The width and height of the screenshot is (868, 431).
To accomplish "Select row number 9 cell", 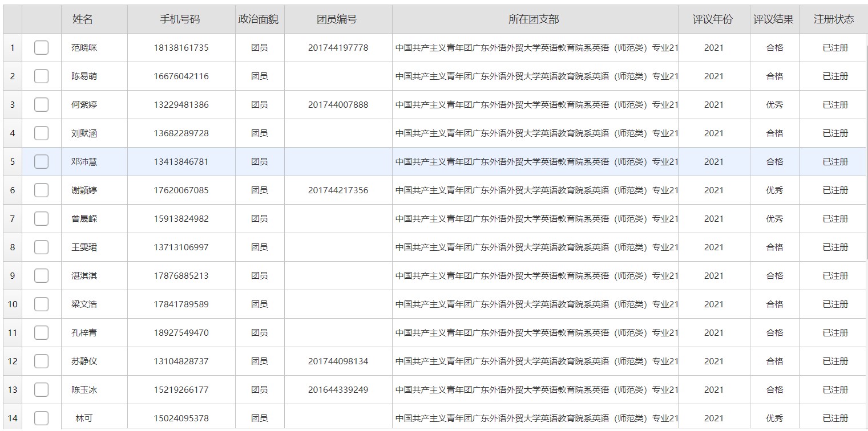I will point(13,276).
